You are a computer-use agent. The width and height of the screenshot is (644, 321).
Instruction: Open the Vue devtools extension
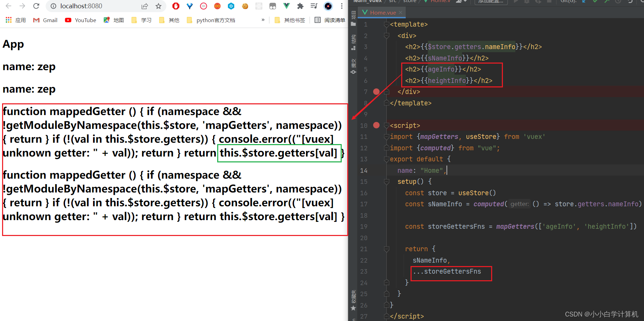tap(286, 6)
